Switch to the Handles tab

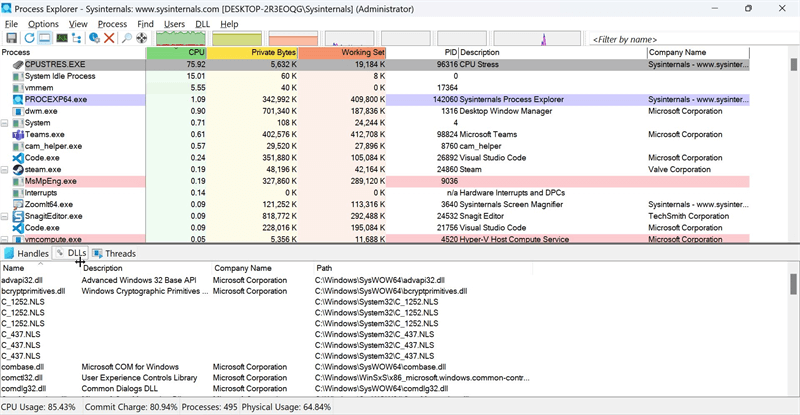pos(27,254)
